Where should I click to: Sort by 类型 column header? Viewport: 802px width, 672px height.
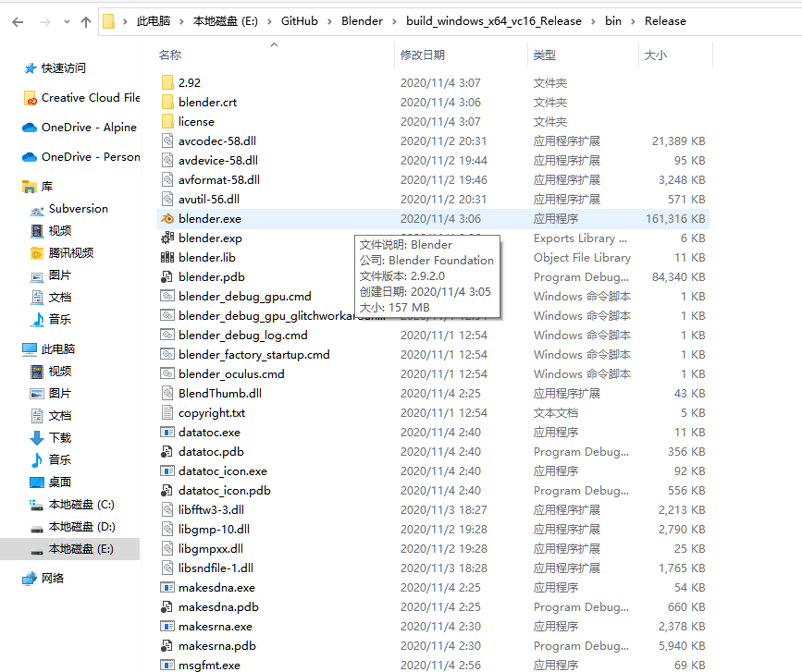click(544, 55)
